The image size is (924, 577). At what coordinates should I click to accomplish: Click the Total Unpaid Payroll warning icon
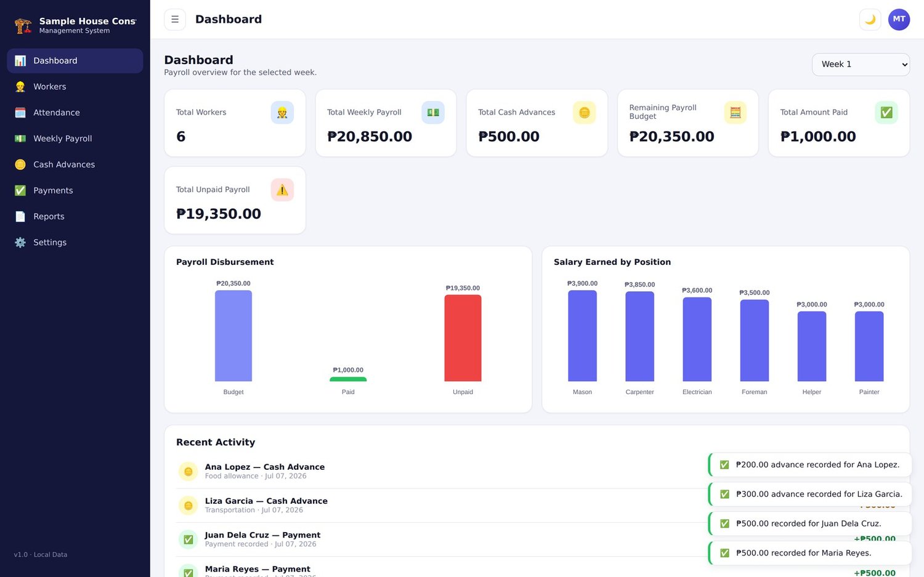282,190
